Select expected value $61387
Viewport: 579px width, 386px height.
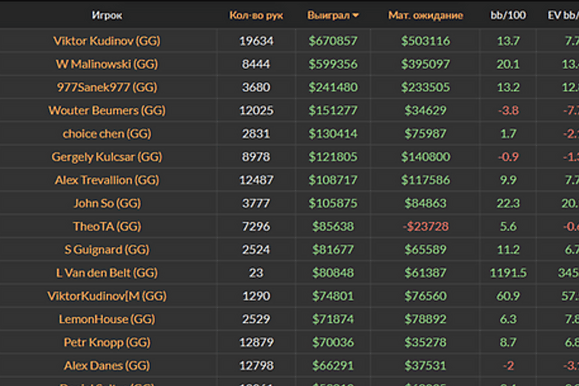(x=425, y=273)
